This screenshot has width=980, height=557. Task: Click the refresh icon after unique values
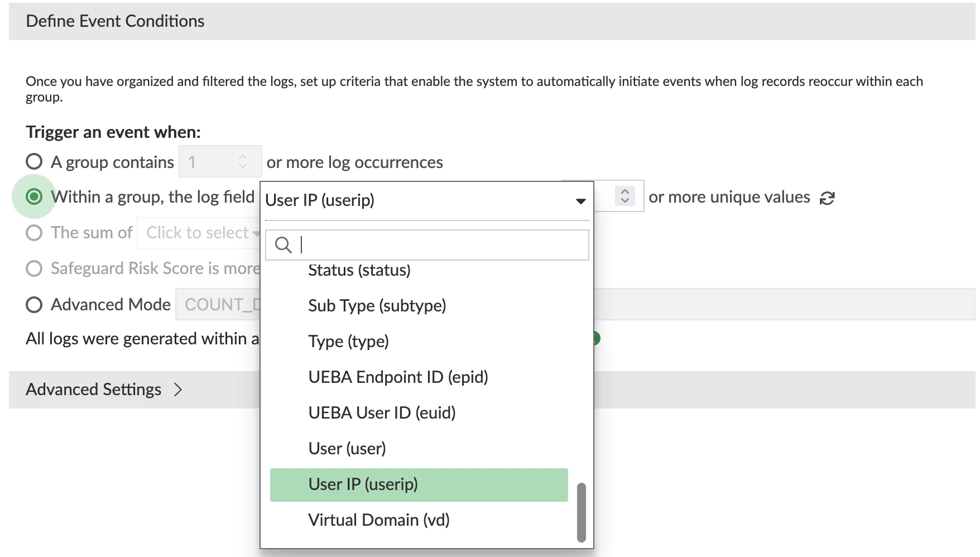click(827, 198)
